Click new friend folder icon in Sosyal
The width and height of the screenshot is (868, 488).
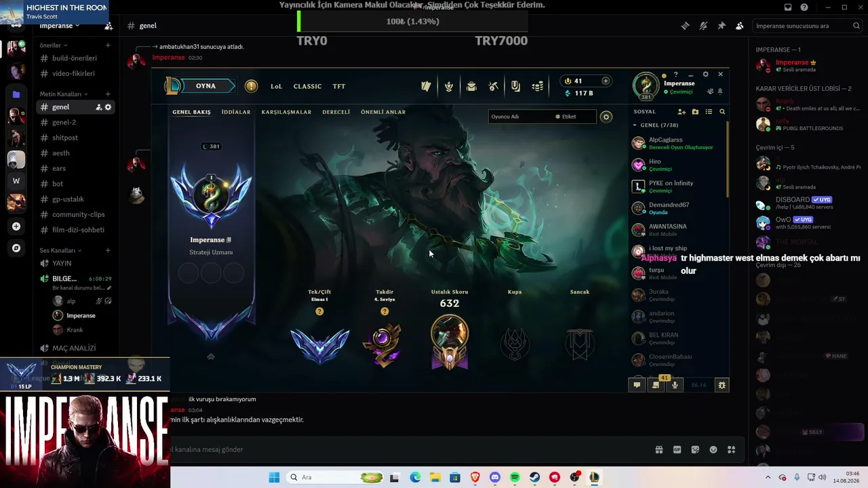coord(695,112)
